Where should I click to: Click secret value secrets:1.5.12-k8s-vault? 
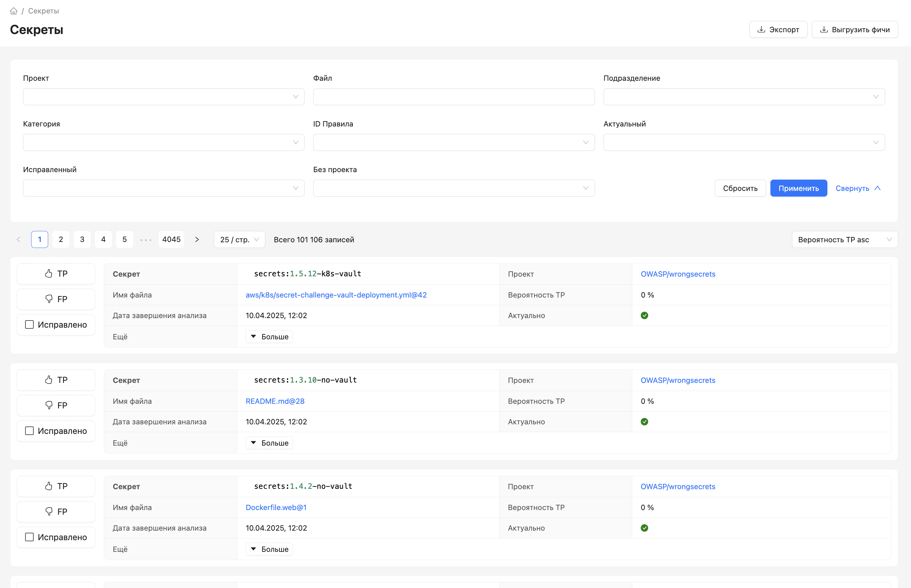(x=307, y=274)
